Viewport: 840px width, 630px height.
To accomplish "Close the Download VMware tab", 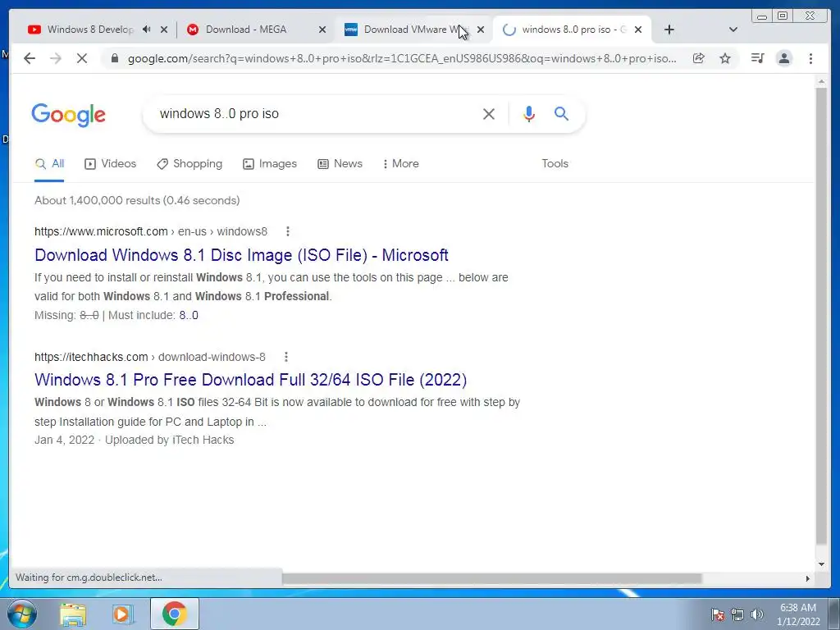I will [x=481, y=30].
